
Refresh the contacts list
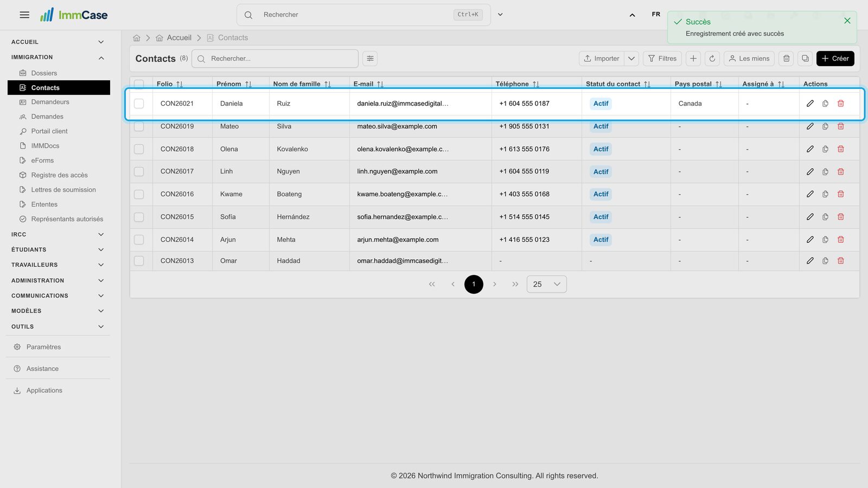[712, 59]
